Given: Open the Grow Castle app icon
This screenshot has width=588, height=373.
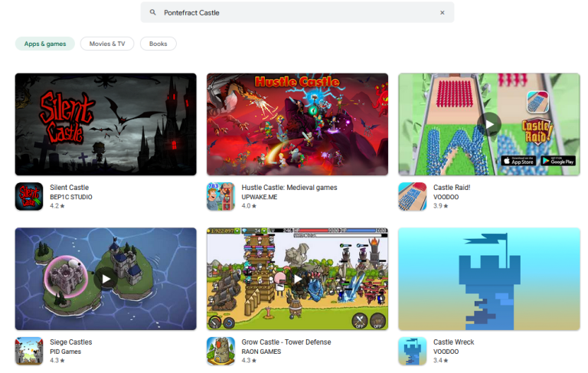Looking at the screenshot, I should [x=220, y=351].
